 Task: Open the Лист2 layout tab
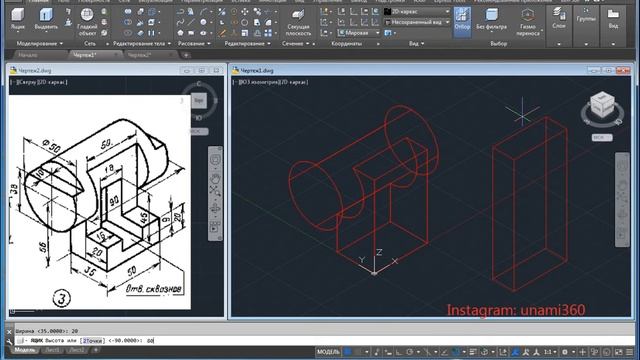[x=76, y=350]
